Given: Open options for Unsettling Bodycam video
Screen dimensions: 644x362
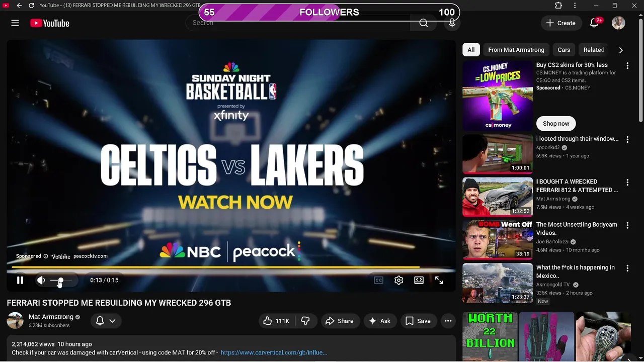Looking at the screenshot, I should [x=627, y=225].
